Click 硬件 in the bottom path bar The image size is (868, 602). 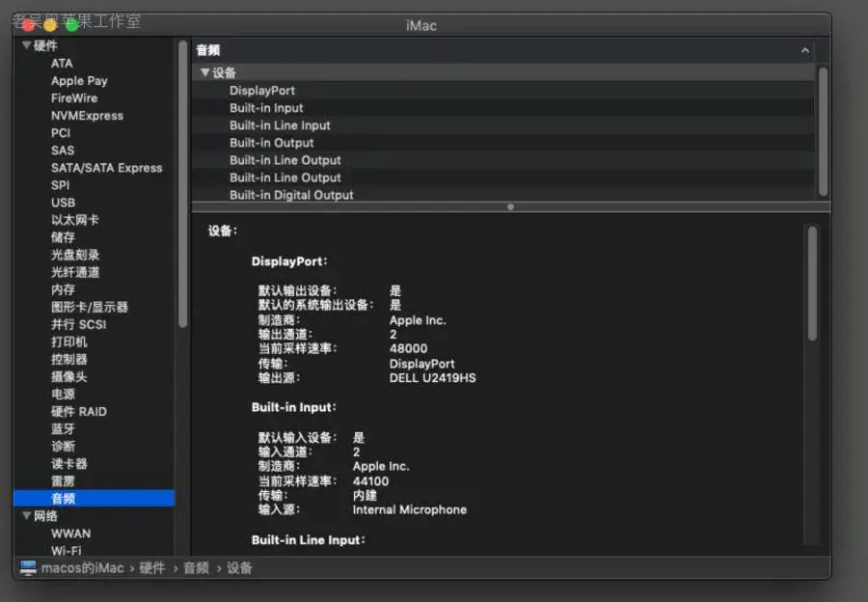tap(152, 567)
